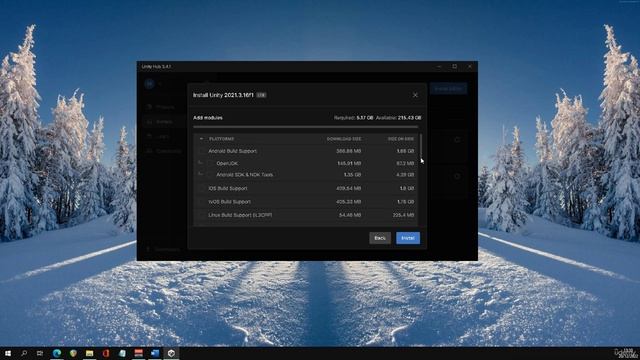Maximize the Unity Hub window
This screenshot has height=360, width=640.
pyautogui.click(x=454, y=66)
